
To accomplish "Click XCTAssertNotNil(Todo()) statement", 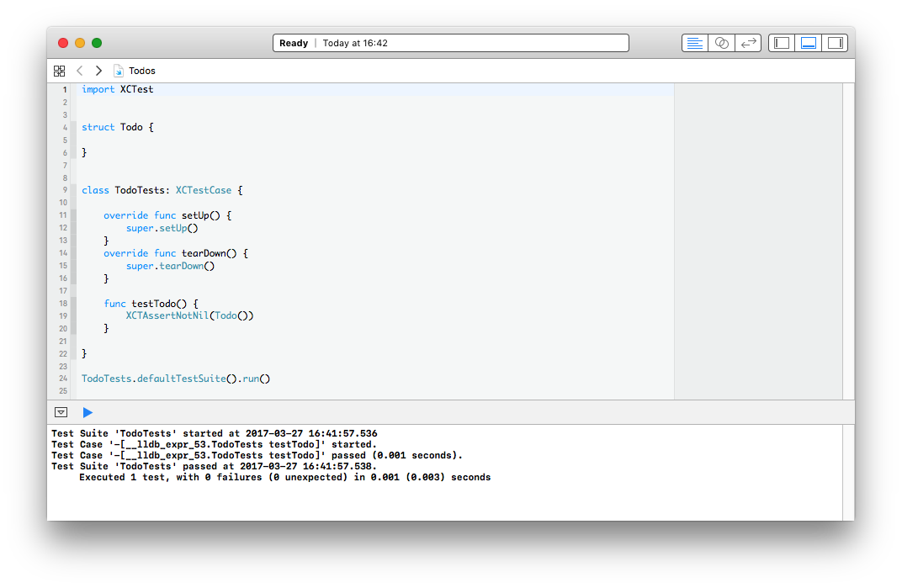I will pos(190,315).
